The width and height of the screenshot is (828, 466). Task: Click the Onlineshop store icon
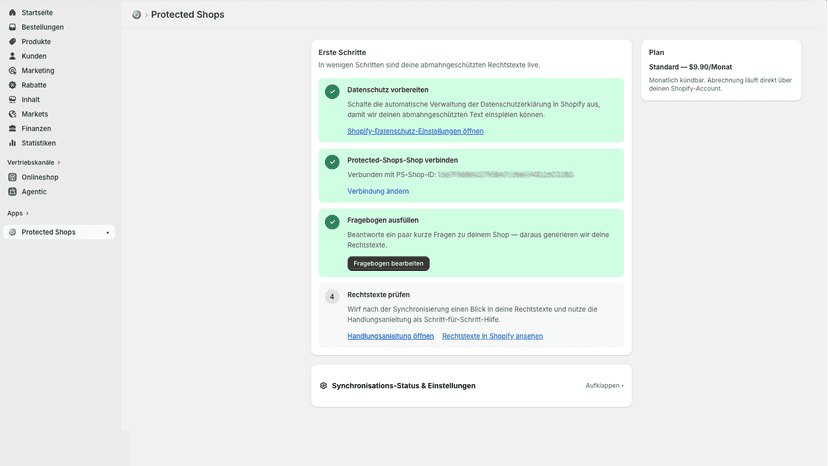click(12, 177)
